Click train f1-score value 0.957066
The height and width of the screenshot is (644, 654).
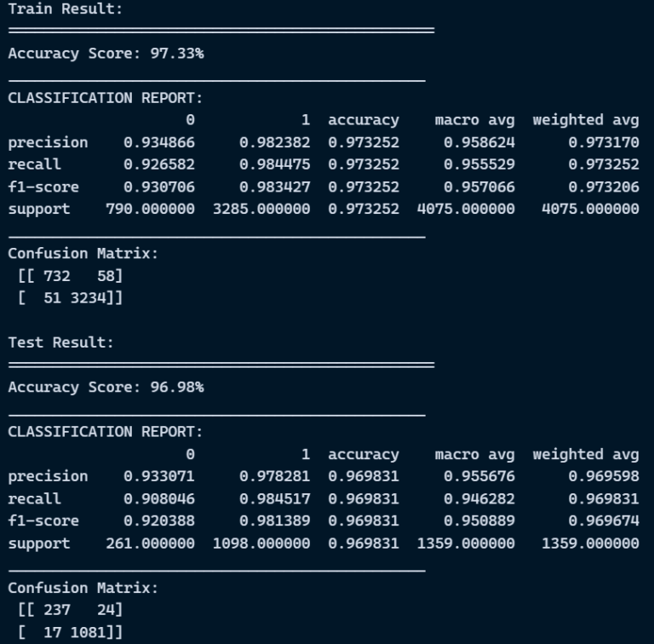click(479, 187)
